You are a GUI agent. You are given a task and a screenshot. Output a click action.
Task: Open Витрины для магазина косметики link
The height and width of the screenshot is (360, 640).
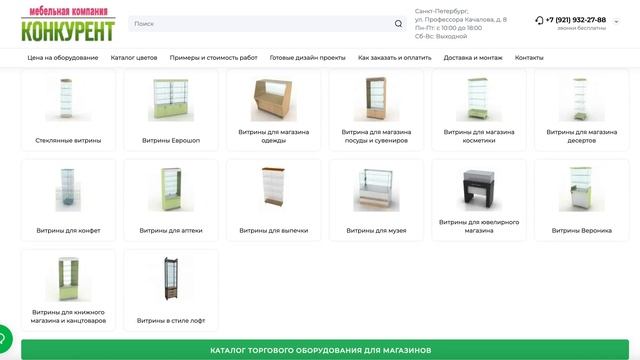pyautogui.click(x=479, y=136)
